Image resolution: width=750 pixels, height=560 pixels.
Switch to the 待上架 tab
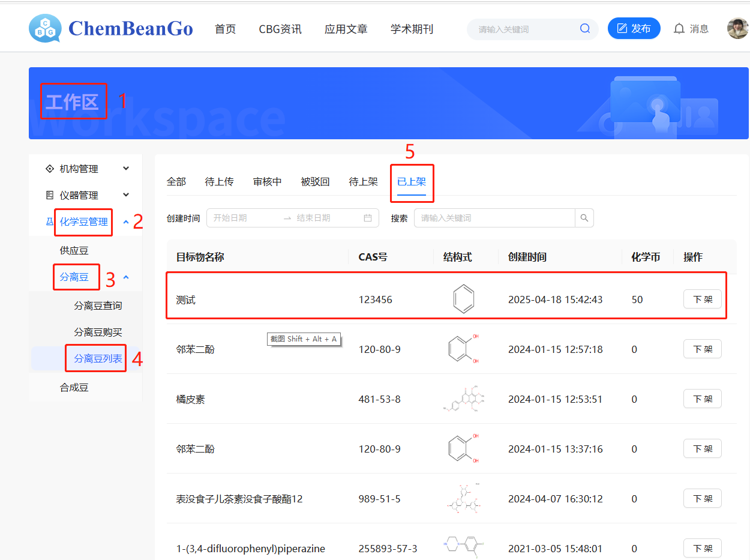tap(363, 181)
